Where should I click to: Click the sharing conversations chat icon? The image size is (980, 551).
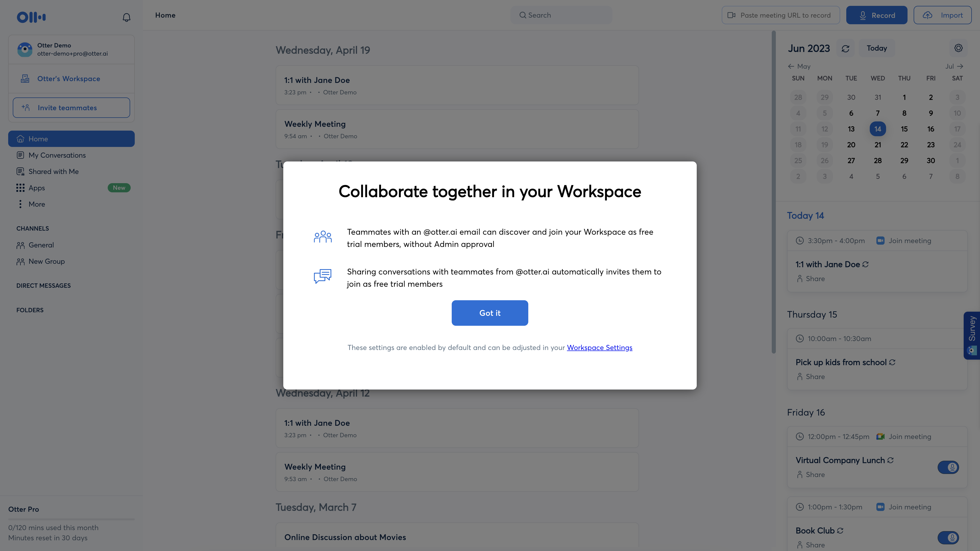[x=323, y=276]
